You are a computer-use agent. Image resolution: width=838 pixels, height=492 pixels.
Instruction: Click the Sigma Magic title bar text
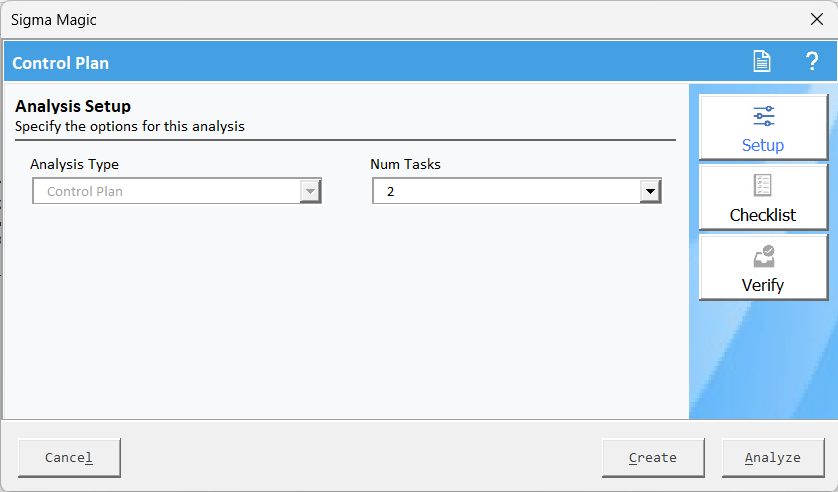[54, 19]
